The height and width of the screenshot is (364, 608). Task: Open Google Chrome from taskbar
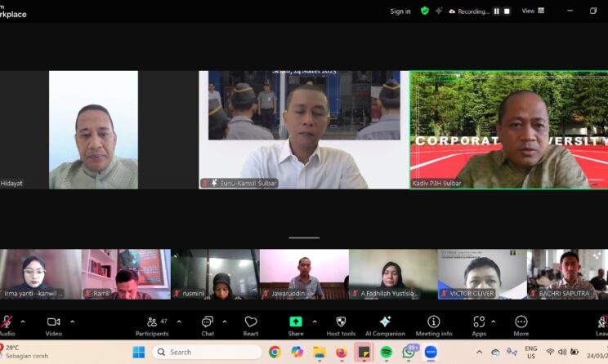[275, 352]
